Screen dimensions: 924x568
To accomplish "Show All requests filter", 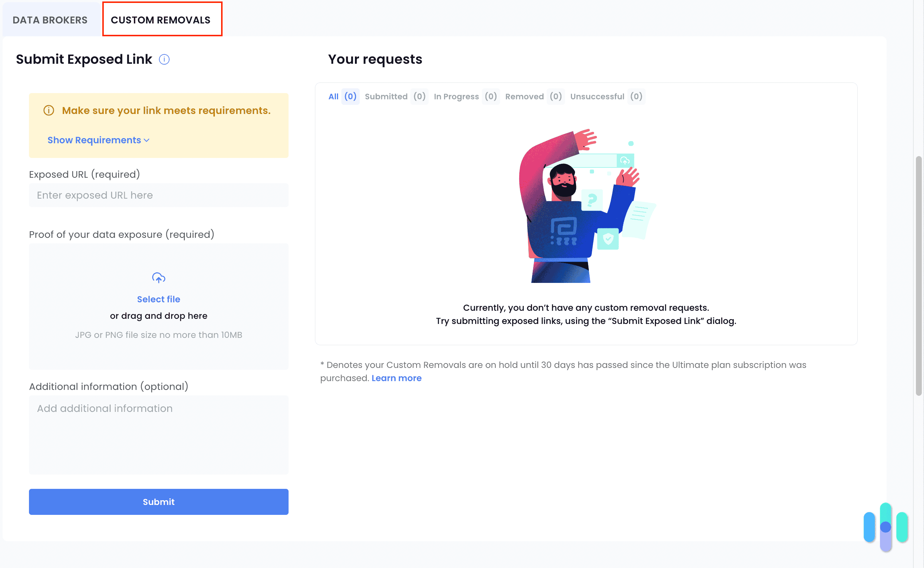I will click(x=333, y=96).
